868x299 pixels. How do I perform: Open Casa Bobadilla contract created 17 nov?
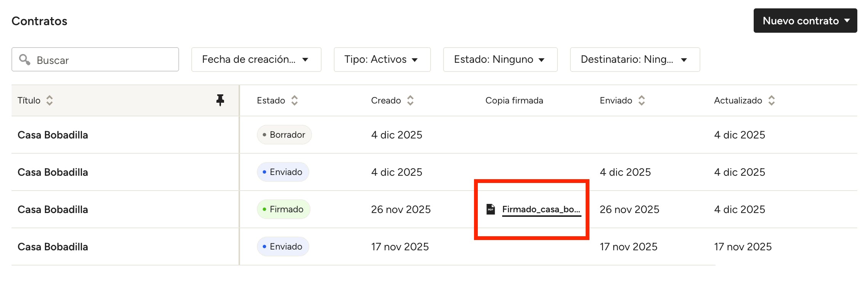[x=53, y=247]
